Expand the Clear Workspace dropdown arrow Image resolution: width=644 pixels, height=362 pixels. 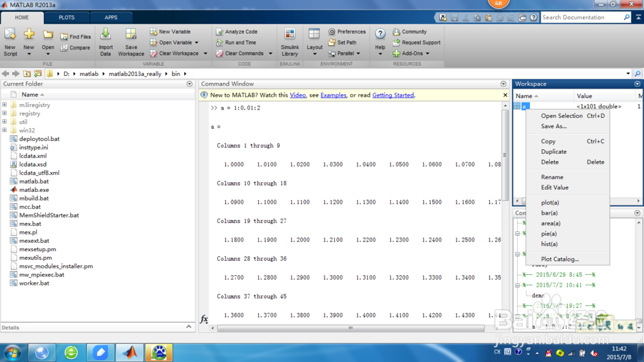point(205,53)
